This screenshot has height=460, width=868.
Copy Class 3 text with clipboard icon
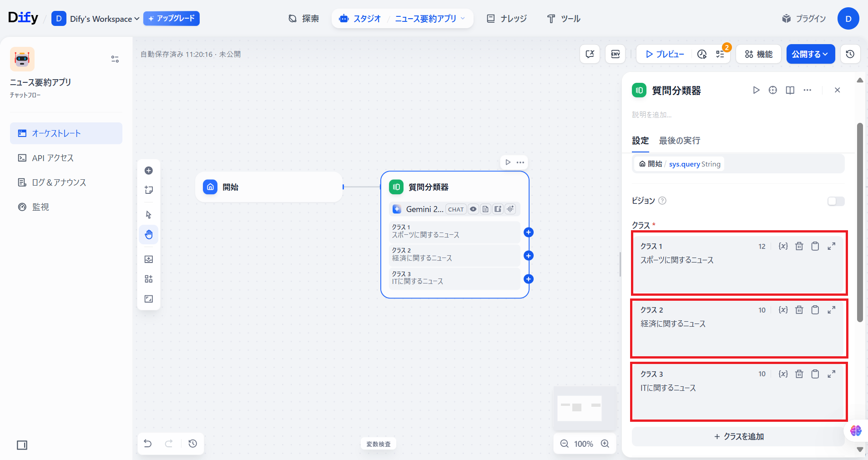tap(815, 374)
